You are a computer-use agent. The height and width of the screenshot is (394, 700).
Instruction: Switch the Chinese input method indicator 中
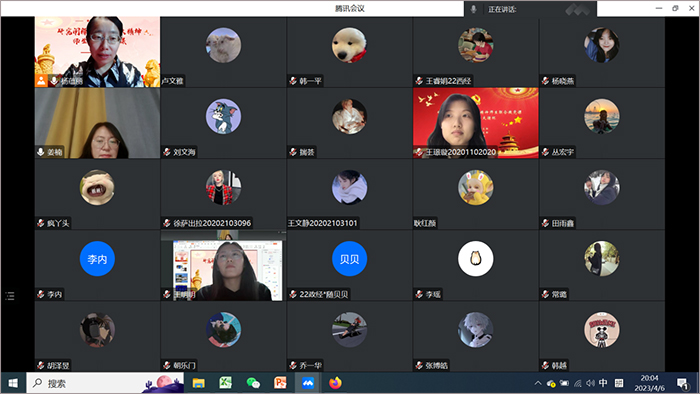(603, 383)
